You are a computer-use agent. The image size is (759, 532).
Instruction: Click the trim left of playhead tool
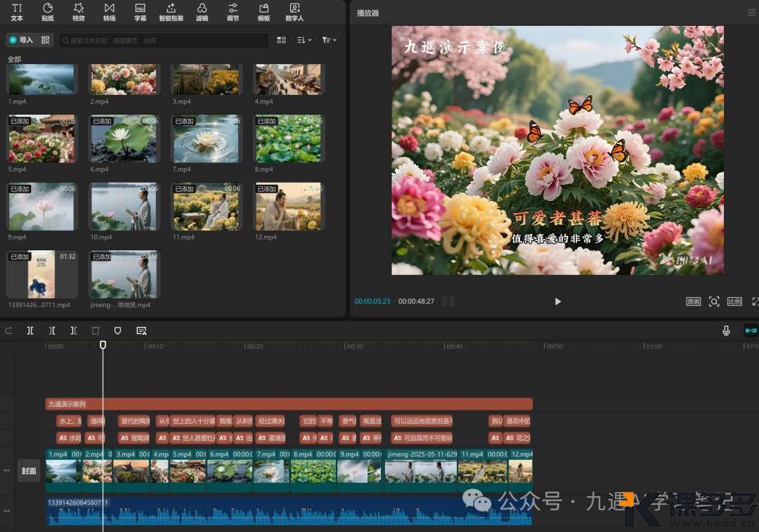pyautogui.click(x=52, y=330)
